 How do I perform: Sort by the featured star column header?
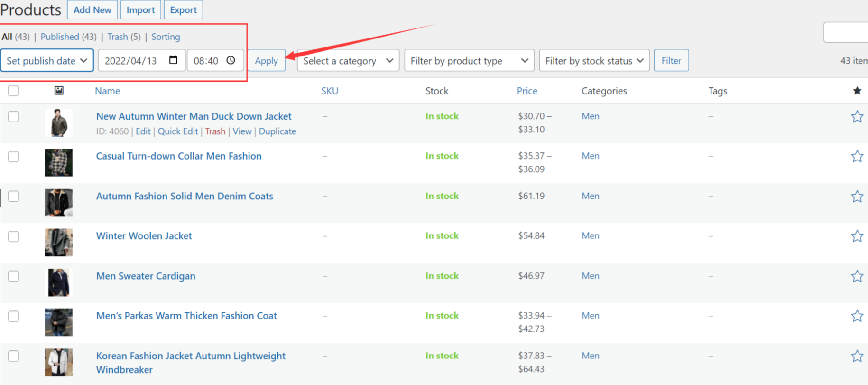[x=857, y=91]
